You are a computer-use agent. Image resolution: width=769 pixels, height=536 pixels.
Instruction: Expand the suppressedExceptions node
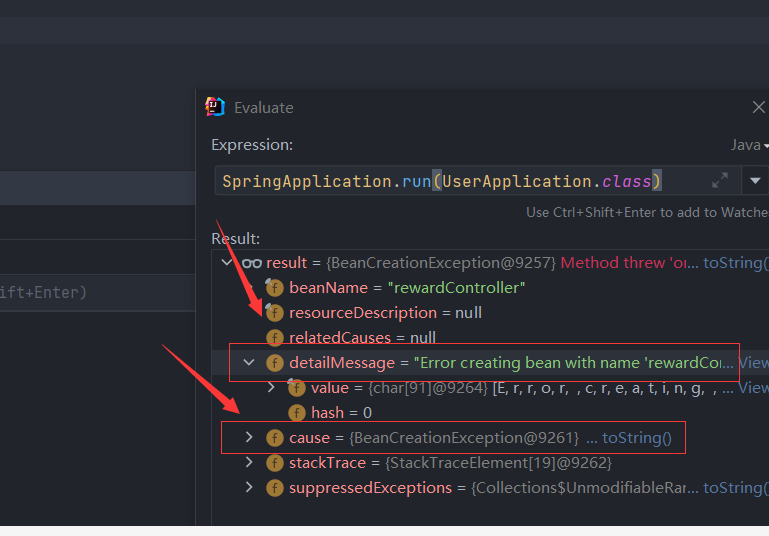click(249, 487)
